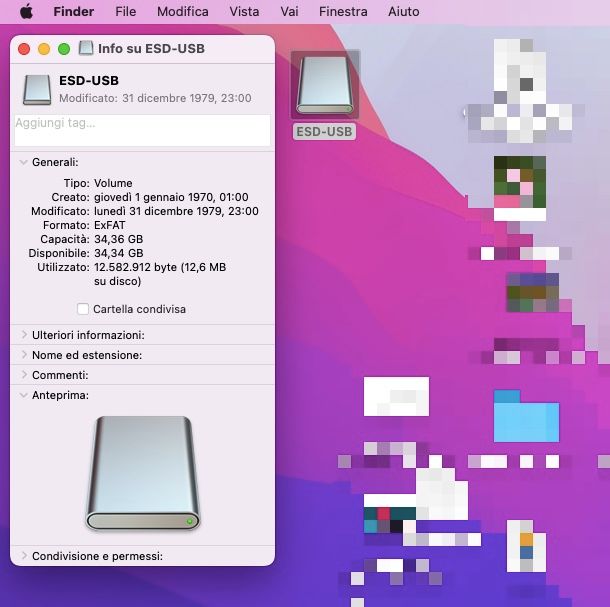Collapse the Generali section
The height and width of the screenshot is (607, 610).
tap(24, 162)
